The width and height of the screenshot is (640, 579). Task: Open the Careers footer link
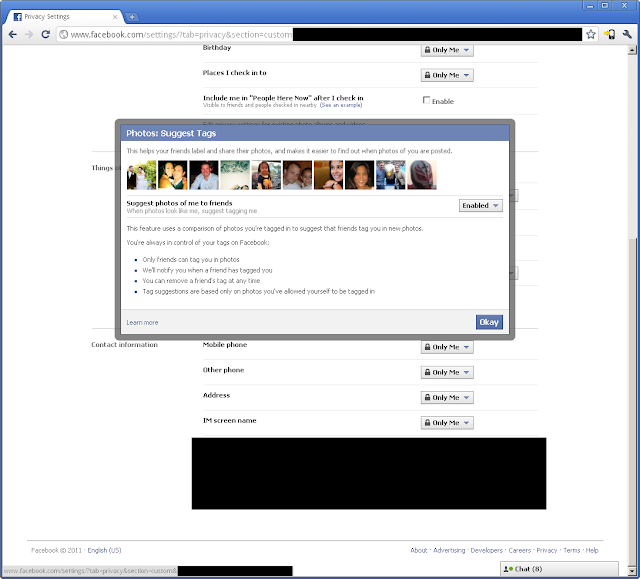(520, 550)
